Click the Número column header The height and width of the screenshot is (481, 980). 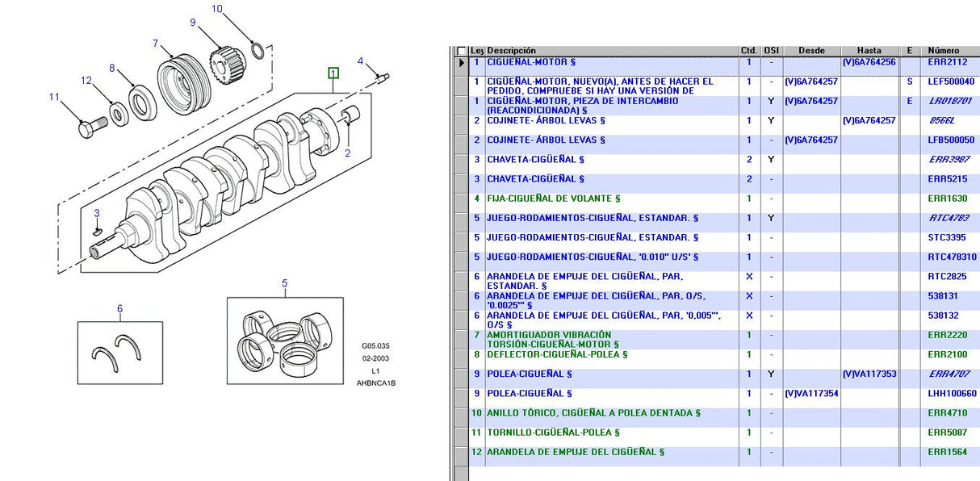pos(943,51)
